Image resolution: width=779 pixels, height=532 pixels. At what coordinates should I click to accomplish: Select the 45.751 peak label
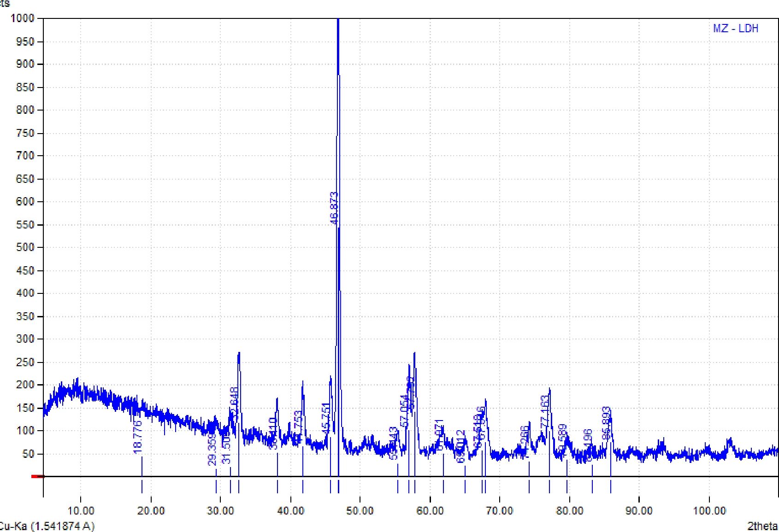[x=326, y=419]
